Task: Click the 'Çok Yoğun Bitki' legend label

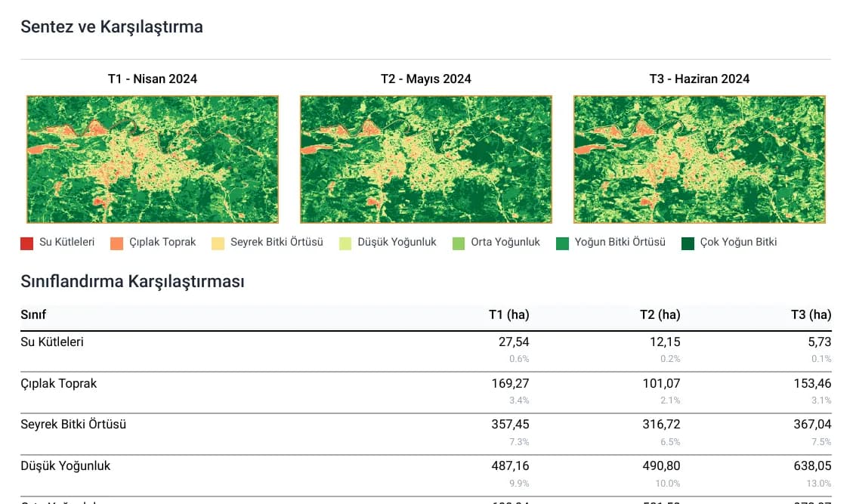Action: coord(739,243)
